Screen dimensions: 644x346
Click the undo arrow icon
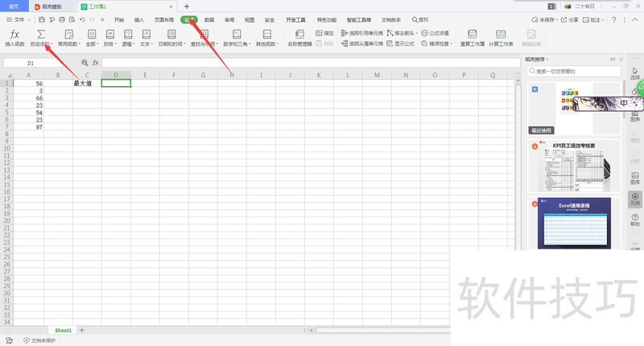click(x=82, y=19)
